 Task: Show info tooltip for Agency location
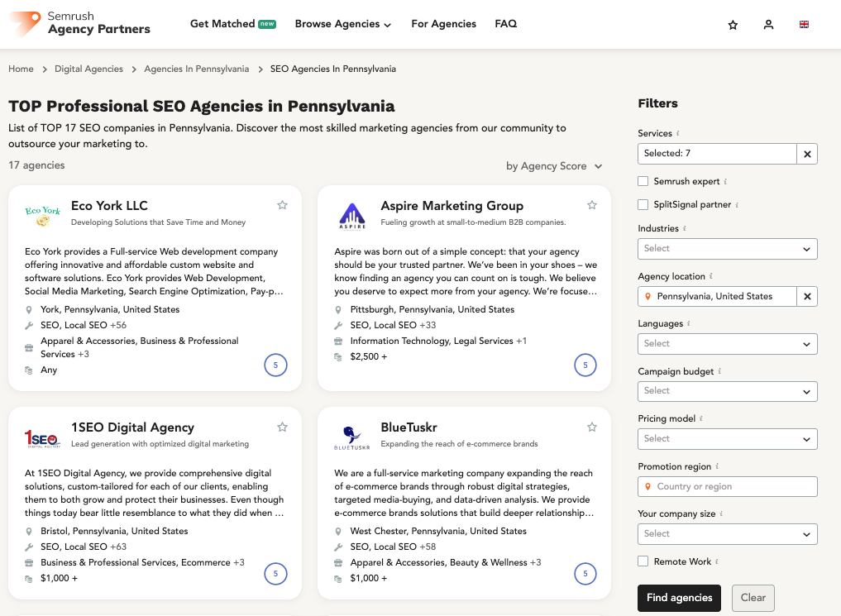pos(711,276)
